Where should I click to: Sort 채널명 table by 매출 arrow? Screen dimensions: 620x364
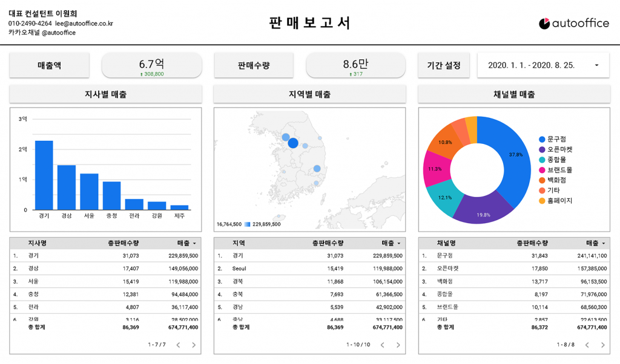(604, 244)
